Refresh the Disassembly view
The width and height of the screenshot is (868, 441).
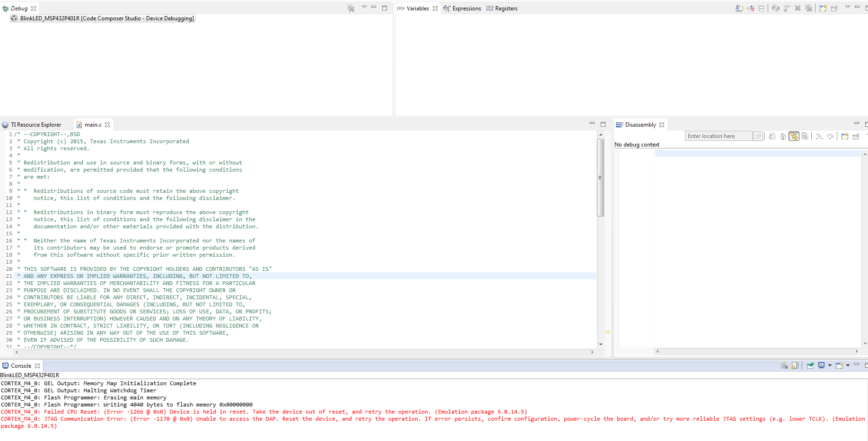coord(772,136)
